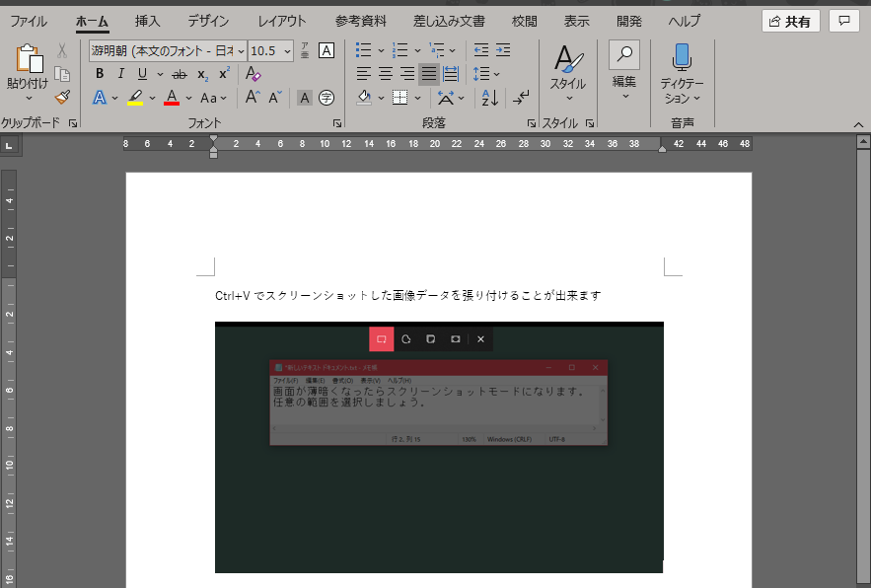This screenshot has height=588, width=871.
Task: Toggle underline formatting
Action: pos(143,73)
